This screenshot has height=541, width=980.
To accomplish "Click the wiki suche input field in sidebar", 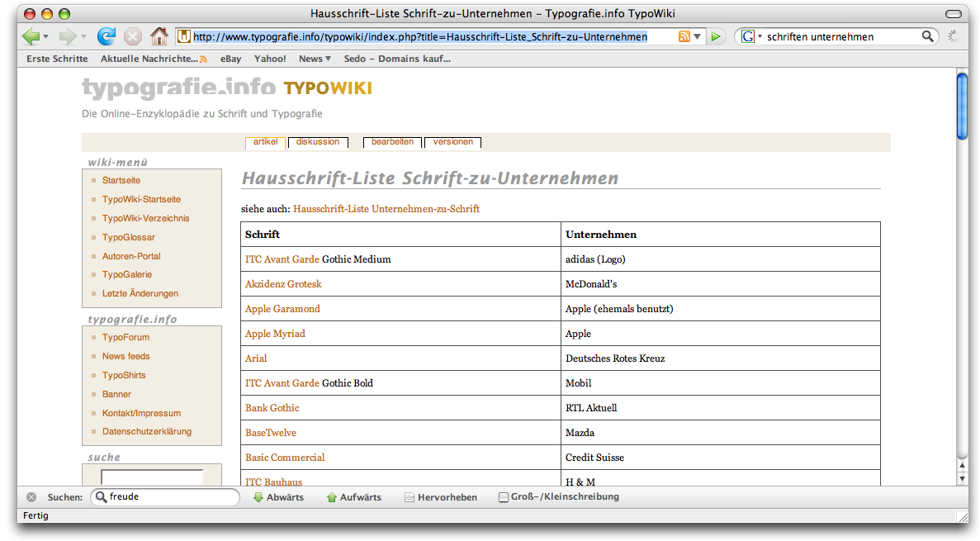I will 152,477.
